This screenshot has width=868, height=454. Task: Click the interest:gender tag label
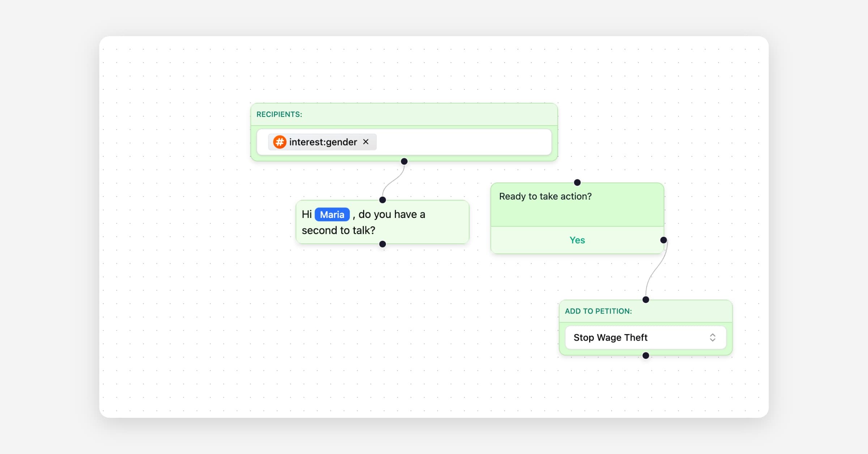pyautogui.click(x=323, y=142)
